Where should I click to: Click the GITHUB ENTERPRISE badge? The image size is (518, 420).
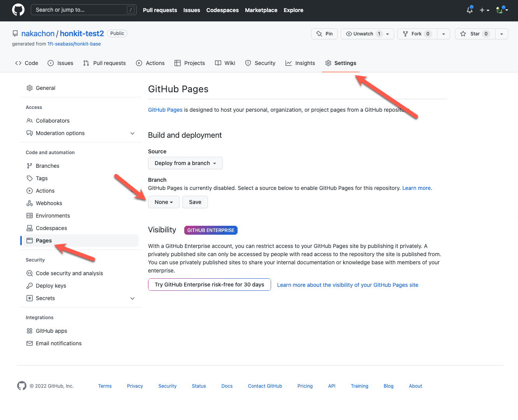click(211, 230)
